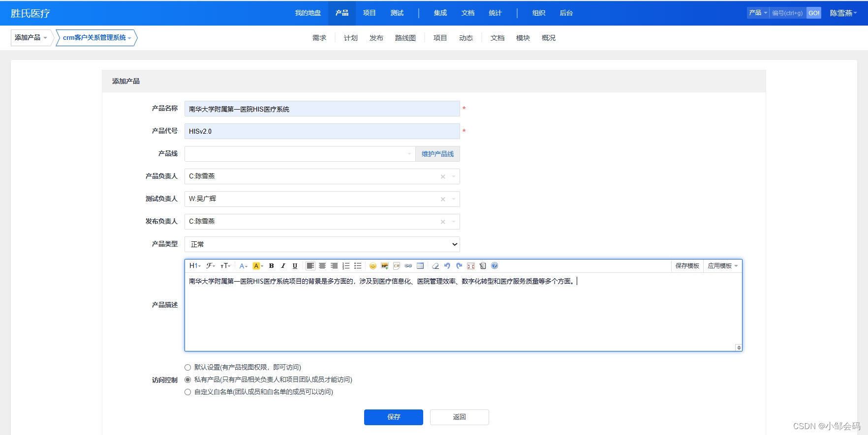Open the font size dropdown in editor

[225, 266]
